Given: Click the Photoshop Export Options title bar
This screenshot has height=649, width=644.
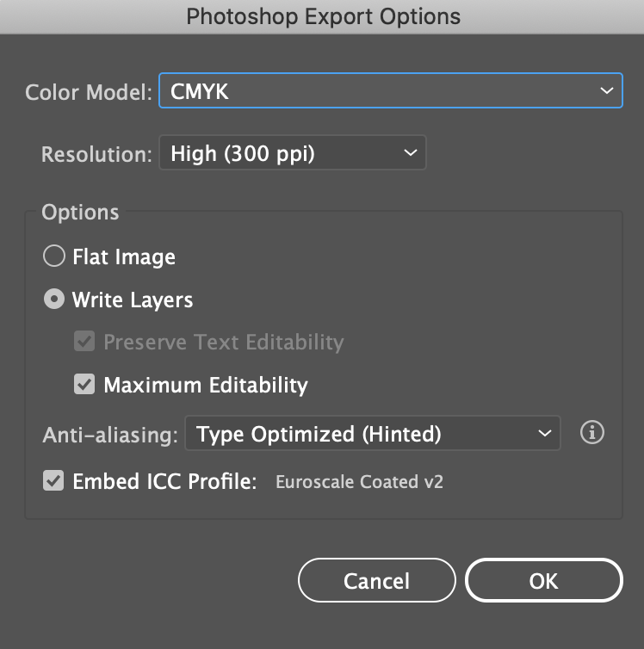Looking at the screenshot, I should click(x=322, y=15).
